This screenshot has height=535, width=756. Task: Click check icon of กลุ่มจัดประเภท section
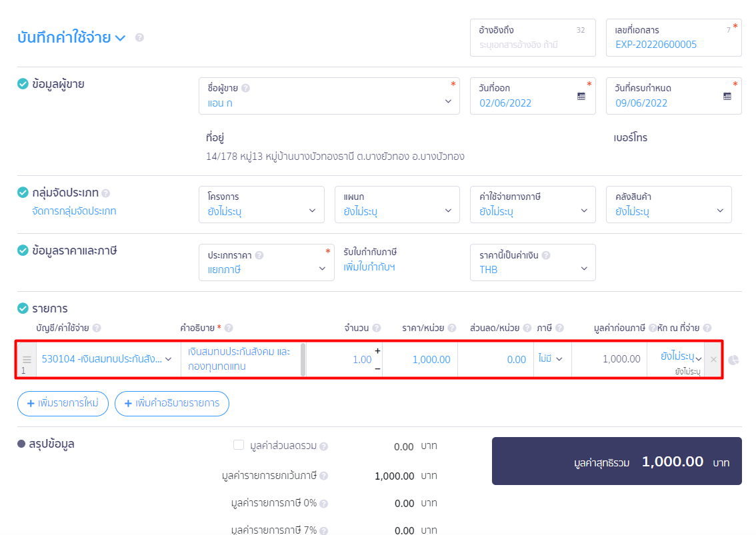click(23, 193)
